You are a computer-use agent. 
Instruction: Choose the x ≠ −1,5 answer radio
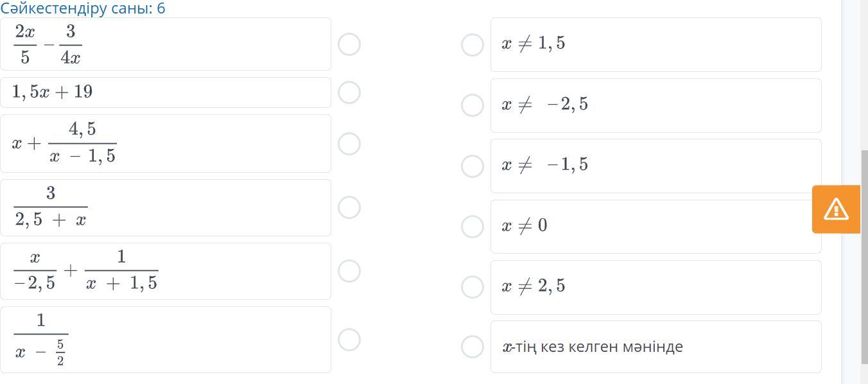tap(473, 166)
